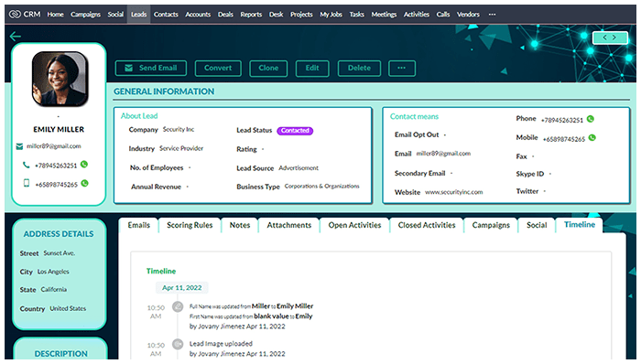Click the Advertisement lead source value
The image size is (641, 364).
coord(299,167)
